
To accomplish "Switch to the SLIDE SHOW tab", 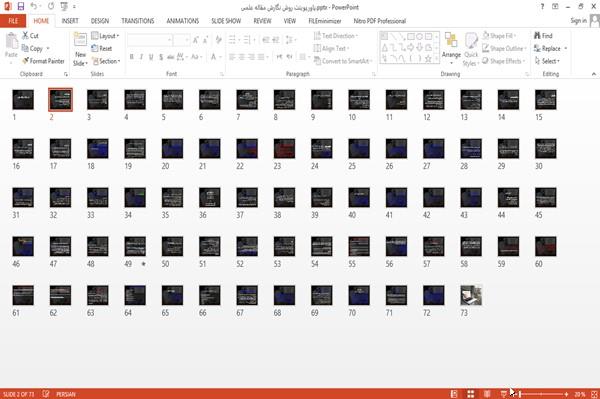I will 226,21.
